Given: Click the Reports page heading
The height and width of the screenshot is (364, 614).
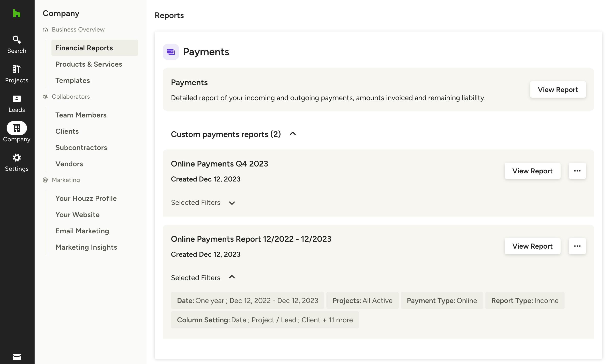Looking at the screenshot, I should click(x=169, y=15).
